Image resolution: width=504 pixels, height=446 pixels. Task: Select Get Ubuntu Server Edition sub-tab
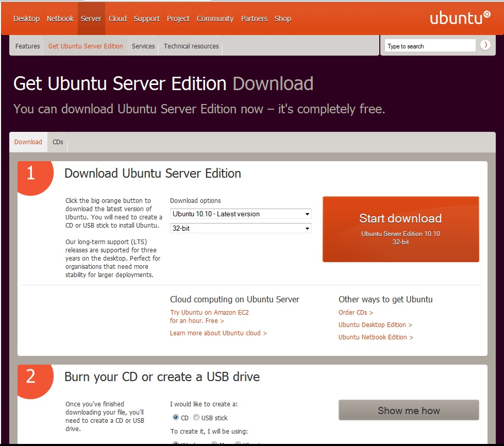86,46
